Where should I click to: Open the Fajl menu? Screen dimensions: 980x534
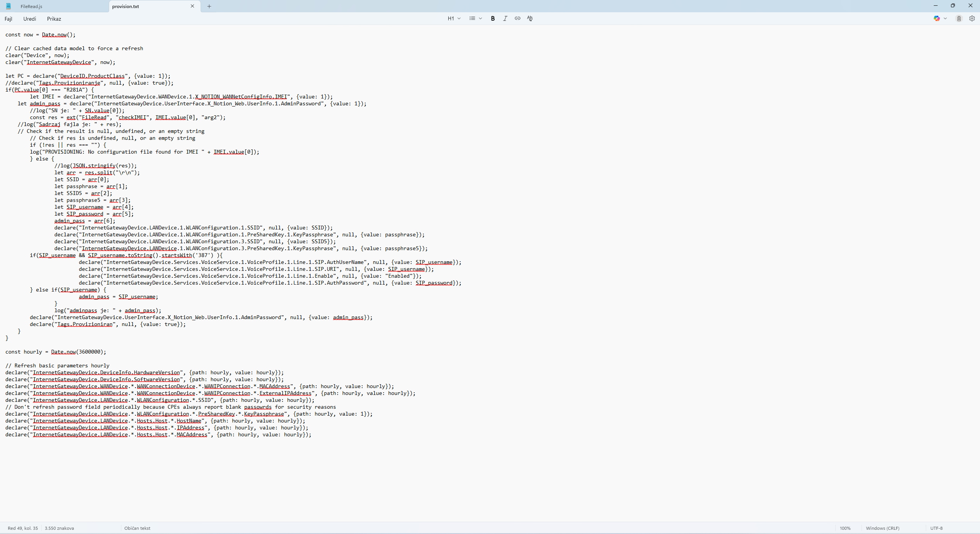point(8,19)
